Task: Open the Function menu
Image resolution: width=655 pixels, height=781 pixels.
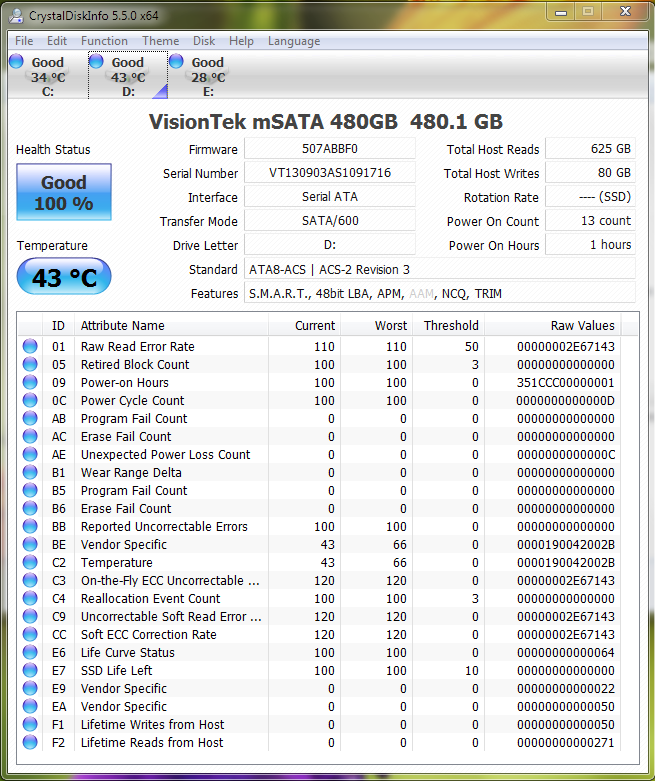Action: (104, 41)
